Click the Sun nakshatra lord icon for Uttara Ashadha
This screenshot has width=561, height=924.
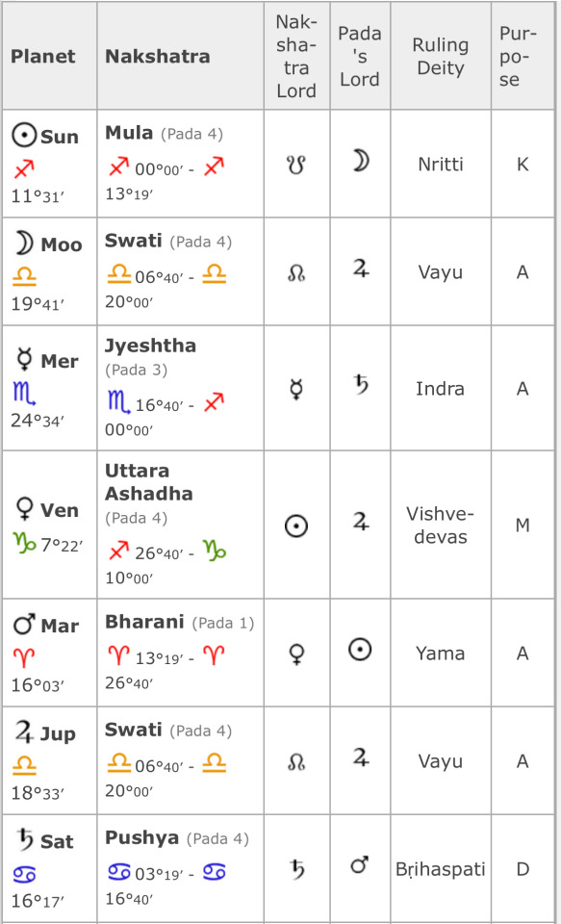[296, 526]
